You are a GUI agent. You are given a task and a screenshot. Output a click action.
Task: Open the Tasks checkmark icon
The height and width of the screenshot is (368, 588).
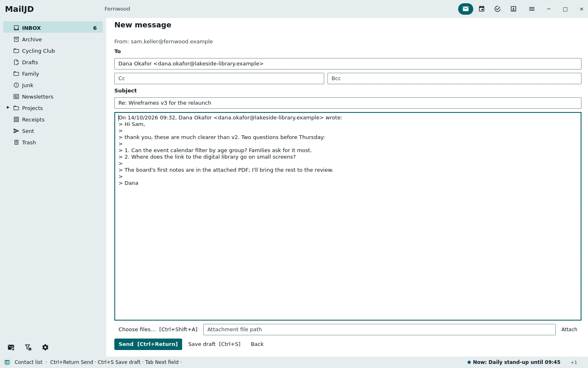click(497, 9)
